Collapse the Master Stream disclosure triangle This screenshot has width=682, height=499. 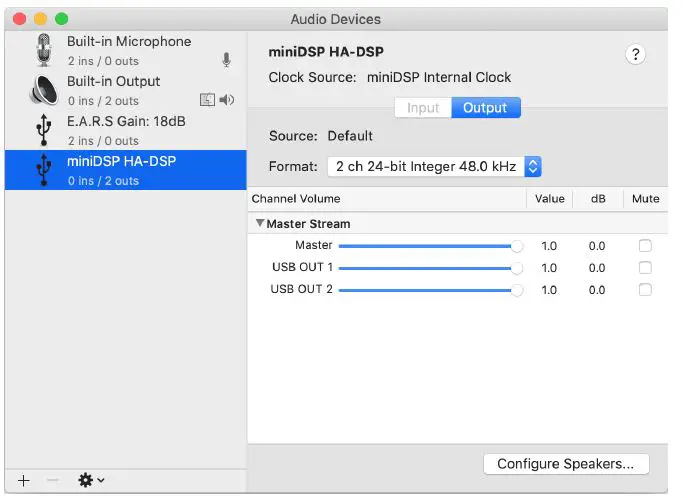[x=260, y=223]
